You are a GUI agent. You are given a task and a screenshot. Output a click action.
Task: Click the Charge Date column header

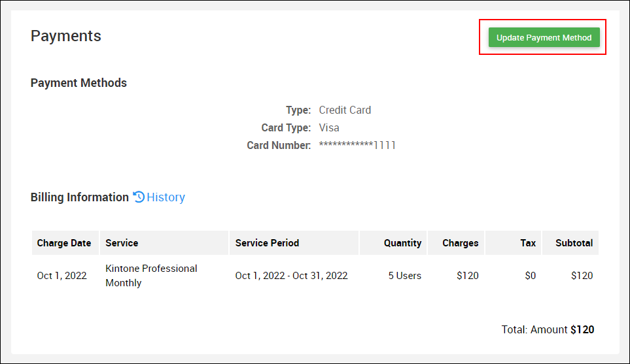(x=64, y=243)
